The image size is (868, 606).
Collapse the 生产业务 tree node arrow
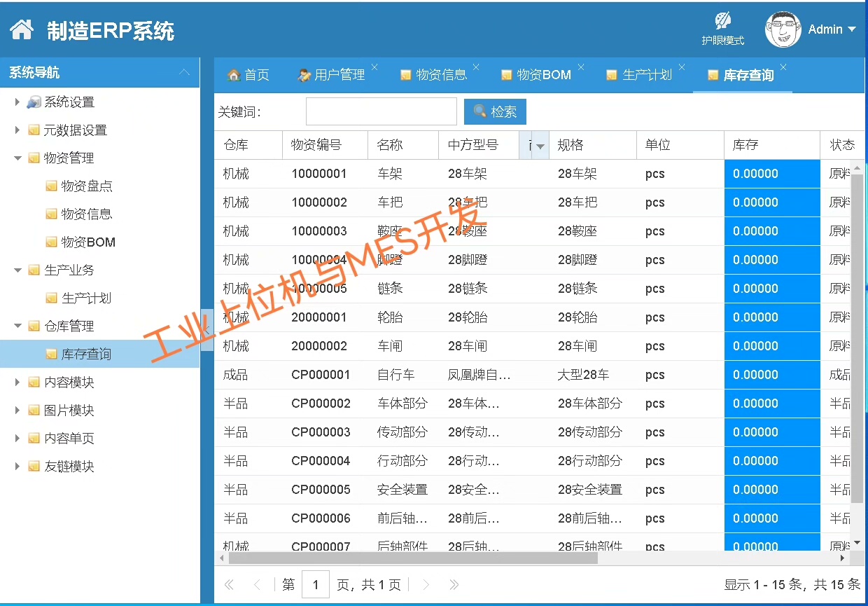[x=17, y=270]
